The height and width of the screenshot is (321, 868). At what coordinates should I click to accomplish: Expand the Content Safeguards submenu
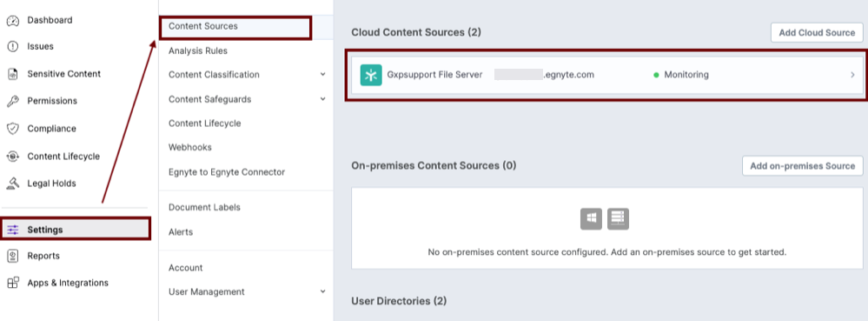[322, 99]
